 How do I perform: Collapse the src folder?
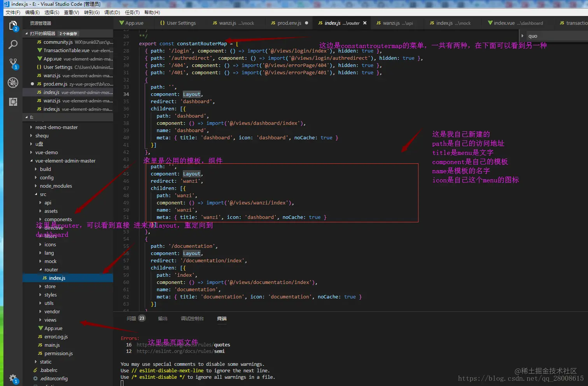point(68,194)
